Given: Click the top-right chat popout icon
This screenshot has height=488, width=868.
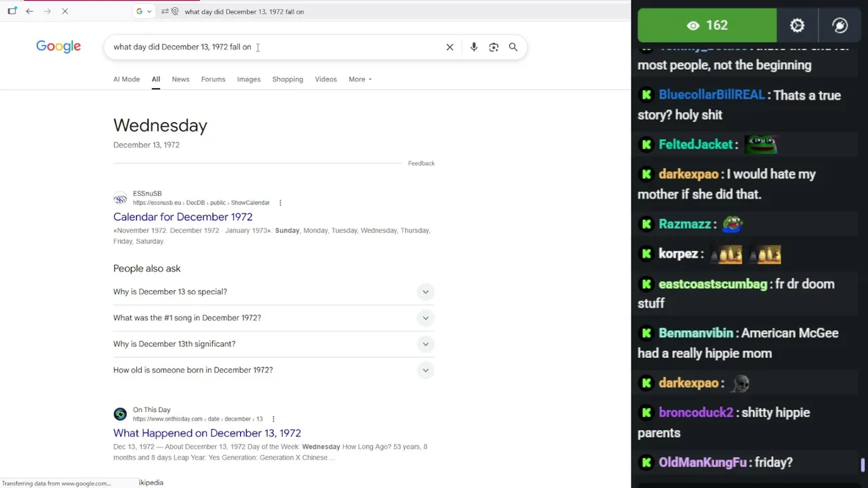Looking at the screenshot, I should coord(840,26).
